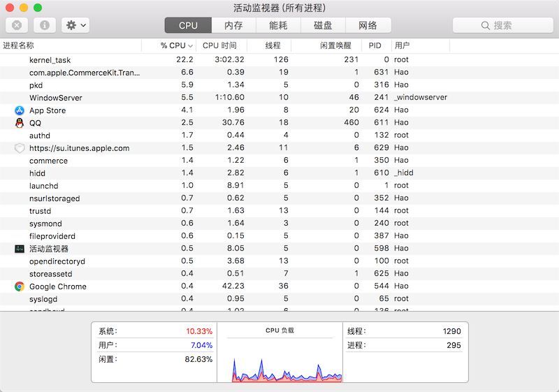This screenshot has width=559, height=392.
Task: Click the inspect process info icon
Action: pos(45,25)
